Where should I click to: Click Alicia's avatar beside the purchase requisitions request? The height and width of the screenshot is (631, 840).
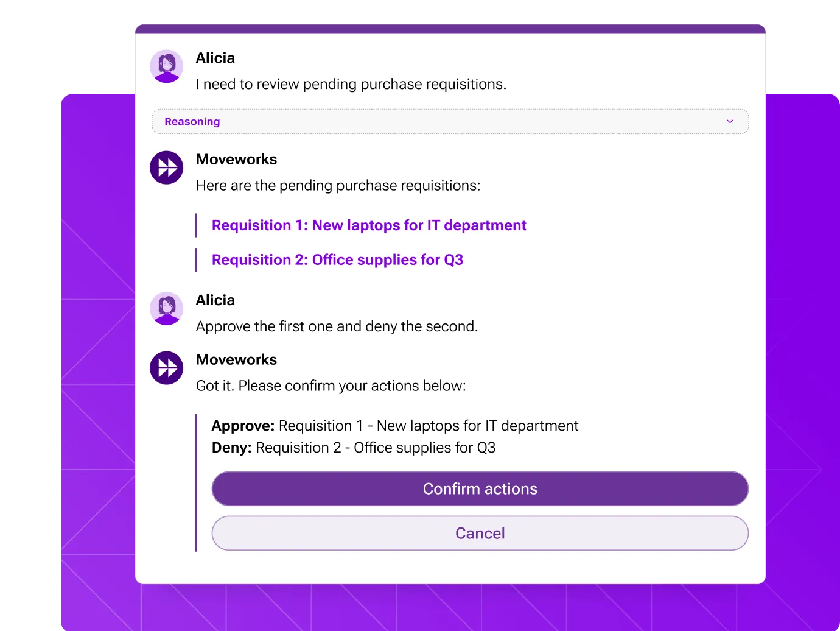[167, 66]
